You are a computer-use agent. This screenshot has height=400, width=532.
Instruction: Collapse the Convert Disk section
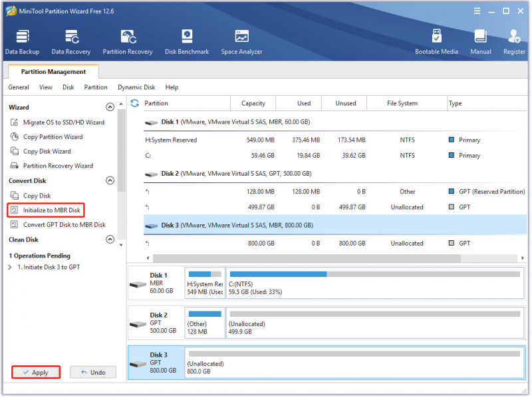point(110,180)
